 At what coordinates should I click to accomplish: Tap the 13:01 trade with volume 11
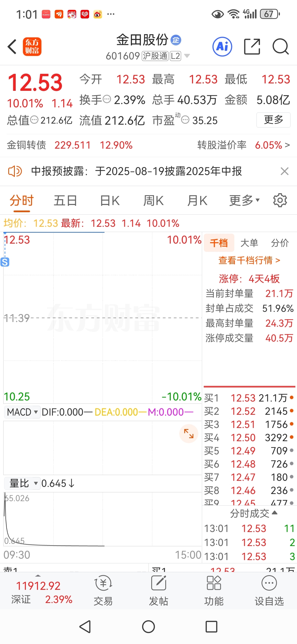pyautogui.click(x=249, y=528)
